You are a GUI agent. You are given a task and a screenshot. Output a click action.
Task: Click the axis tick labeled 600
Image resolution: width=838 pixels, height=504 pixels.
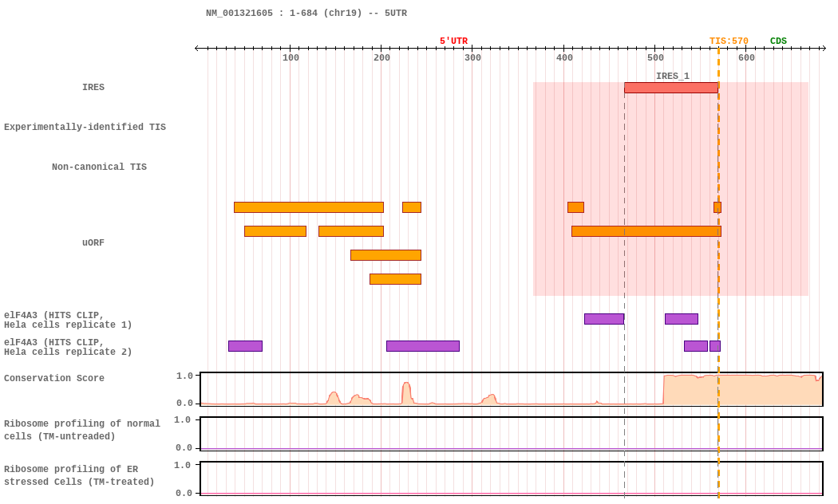[746, 57]
